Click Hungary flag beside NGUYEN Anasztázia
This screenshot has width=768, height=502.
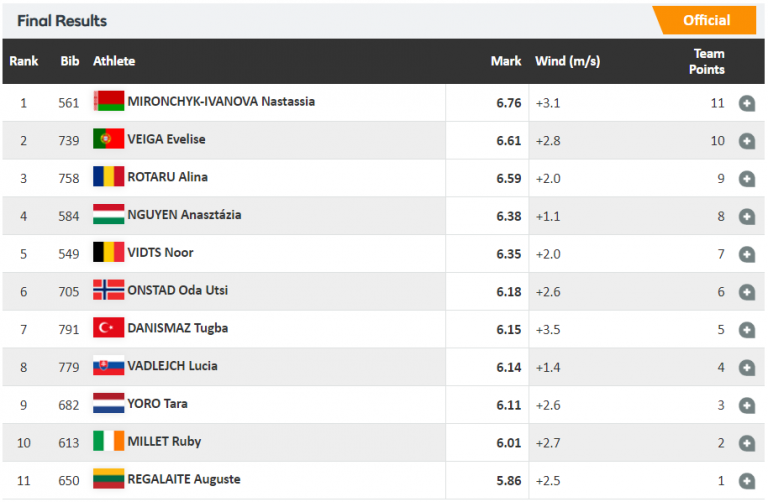pyautogui.click(x=108, y=215)
